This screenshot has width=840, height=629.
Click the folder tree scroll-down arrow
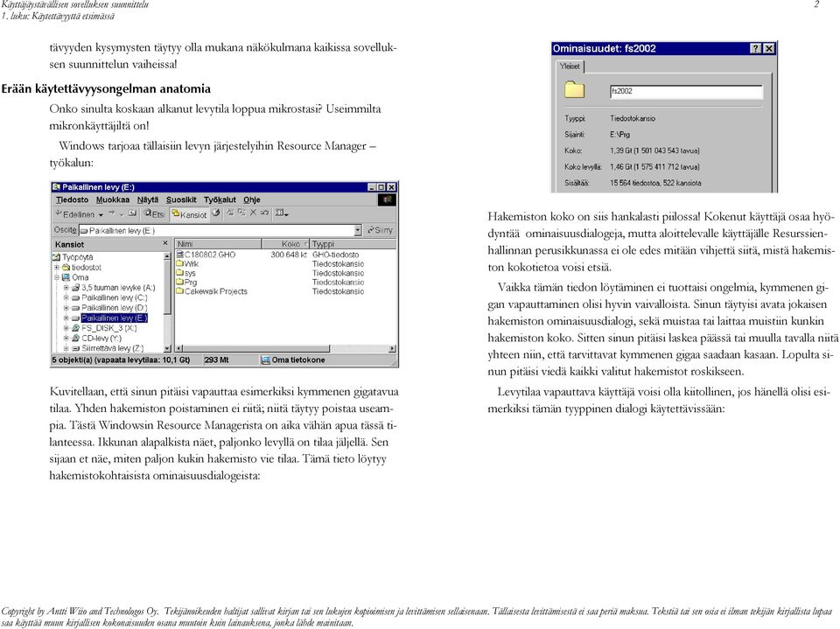pos(167,348)
